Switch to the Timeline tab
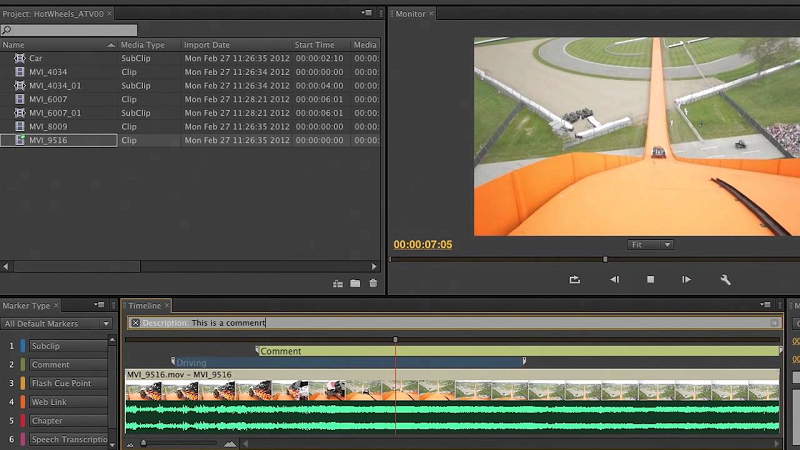This screenshot has height=450, width=800. coord(144,306)
